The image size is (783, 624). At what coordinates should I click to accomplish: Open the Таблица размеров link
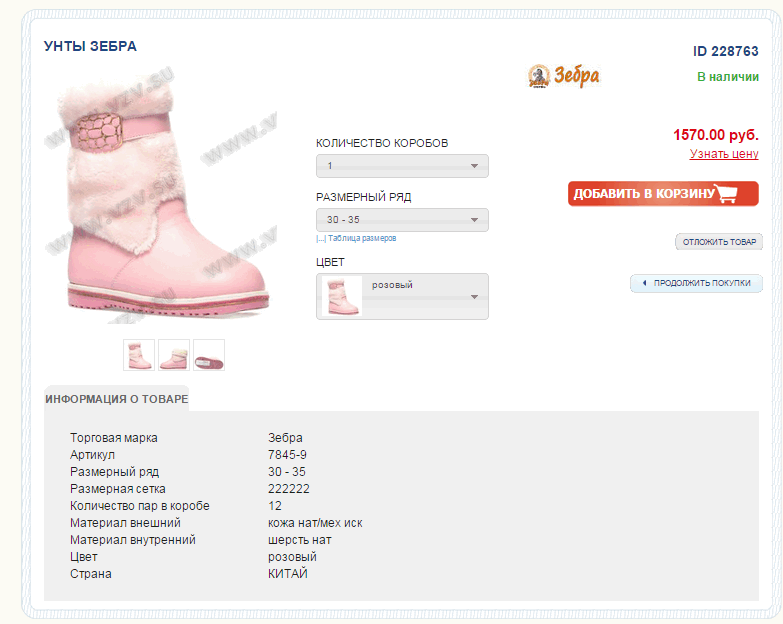[x=357, y=238]
